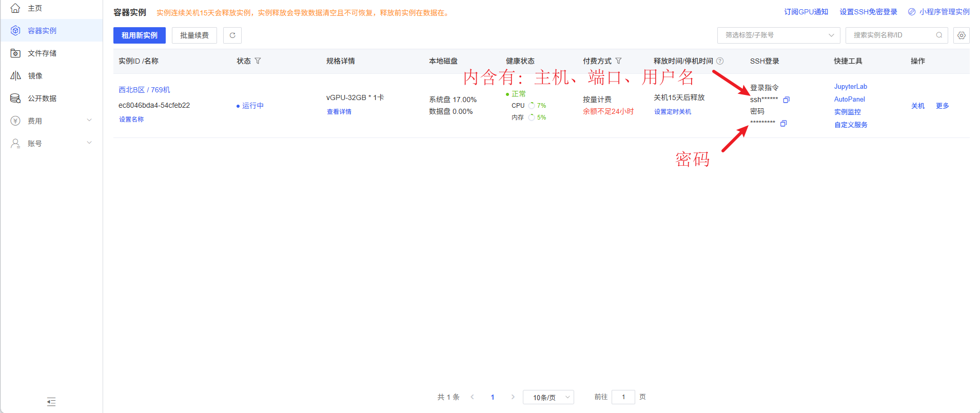Image resolution: width=980 pixels, height=413 pixels.
Task: Click the 文件存储 sidebar icon
Action: (x=15, y=53)
